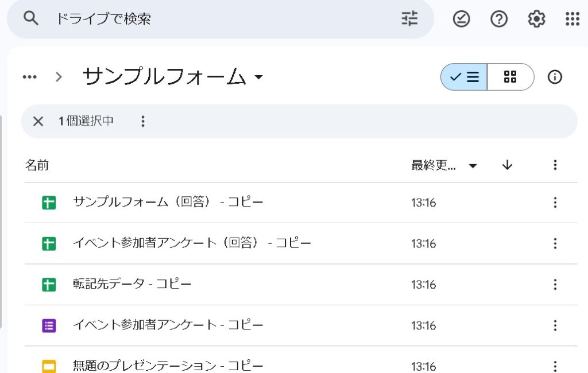Open the Google apps grid launcher

[572, 19]
